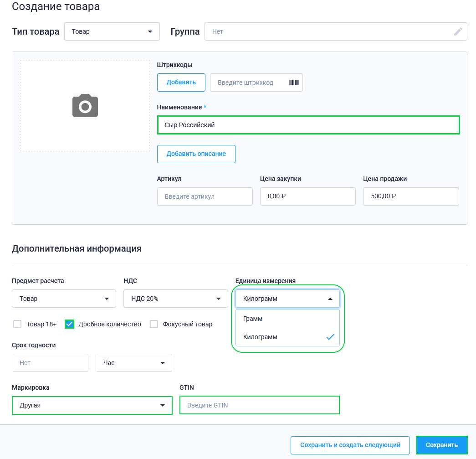The width and height of the screenshot is (476, 459).
Task: Click the Наименование field with Сыр Российский
Action: point(308,125)
